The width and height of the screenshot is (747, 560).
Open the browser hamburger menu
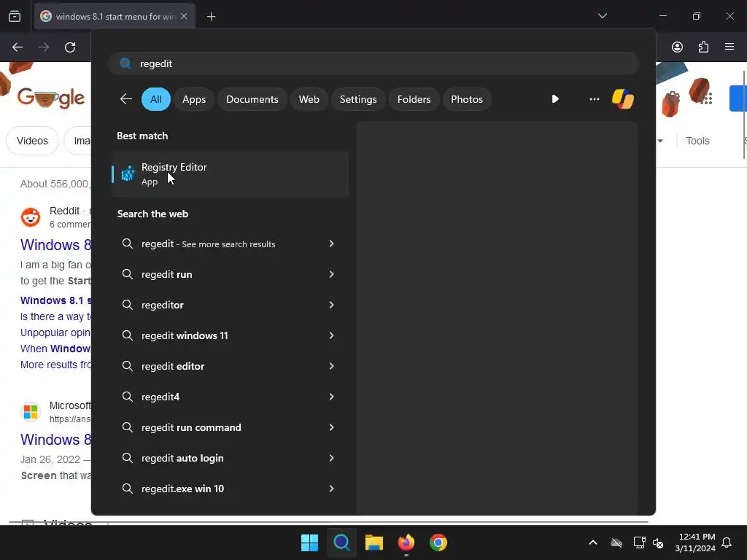(x=729, y=47)
